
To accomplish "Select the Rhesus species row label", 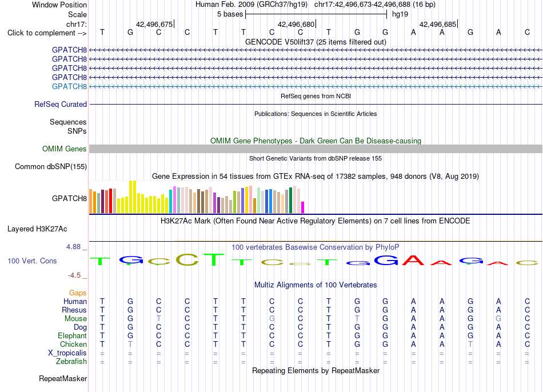I will click(x=74, y=310).
